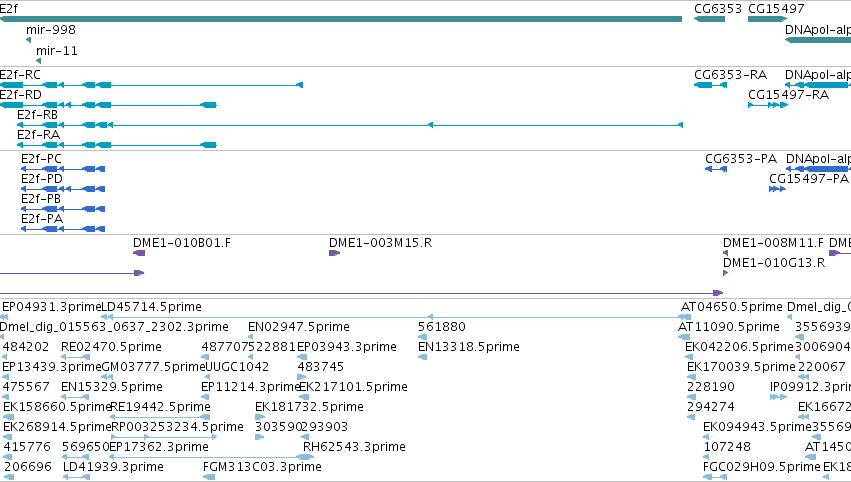The image size is (851, 482).
Task: Click the 220067 feature label
Action: coord(822,367)
